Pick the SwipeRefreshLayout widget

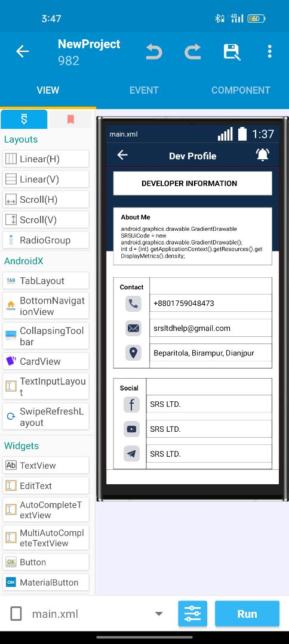click(45, 416)
